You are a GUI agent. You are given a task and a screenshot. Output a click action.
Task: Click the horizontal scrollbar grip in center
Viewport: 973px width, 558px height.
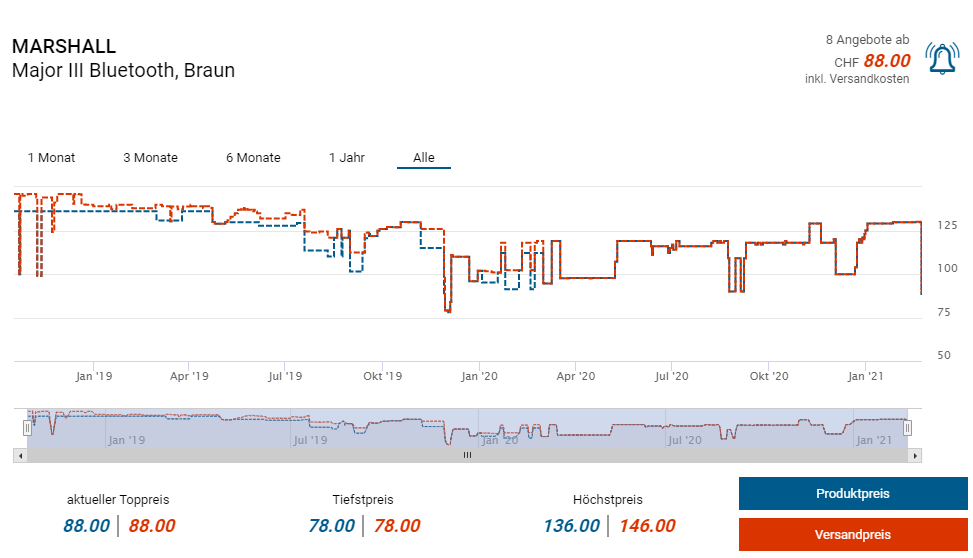point(466,455)
